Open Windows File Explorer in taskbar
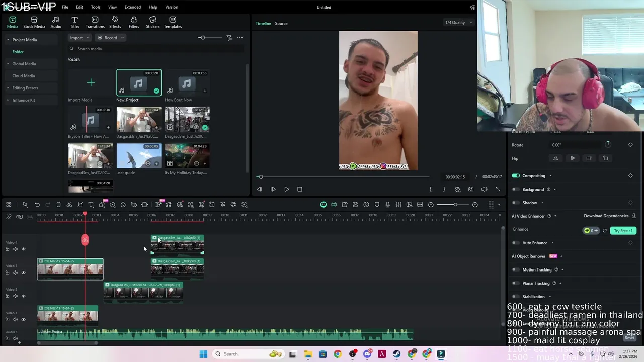 click(307, 354)
